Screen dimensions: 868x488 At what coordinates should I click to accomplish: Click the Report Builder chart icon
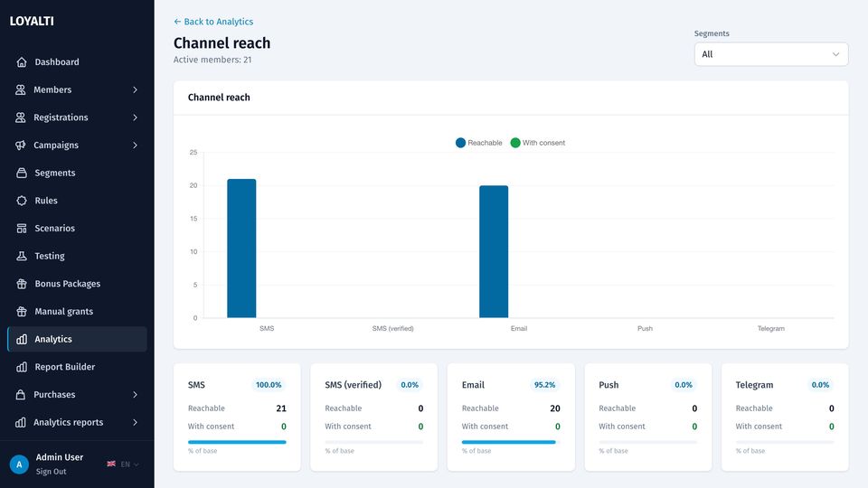tap(22, 367)
